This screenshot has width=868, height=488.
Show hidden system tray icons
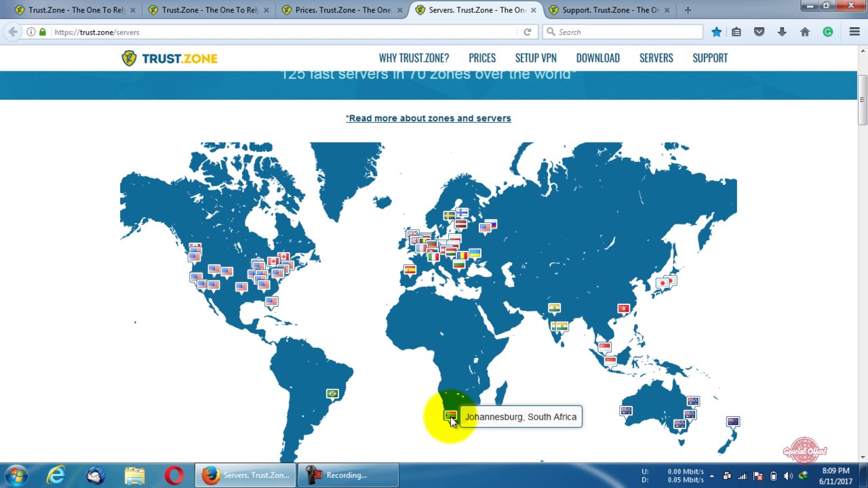[x=711, y=476]
